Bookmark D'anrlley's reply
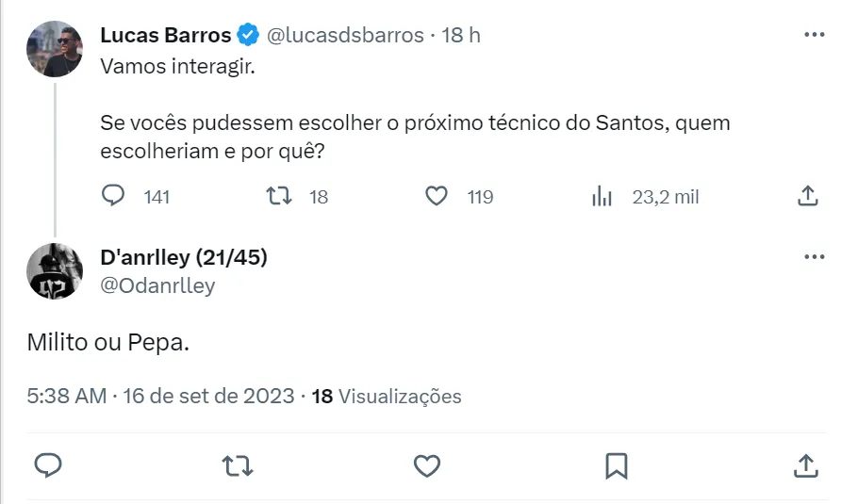841x504 pixels. tap(617, 465)
